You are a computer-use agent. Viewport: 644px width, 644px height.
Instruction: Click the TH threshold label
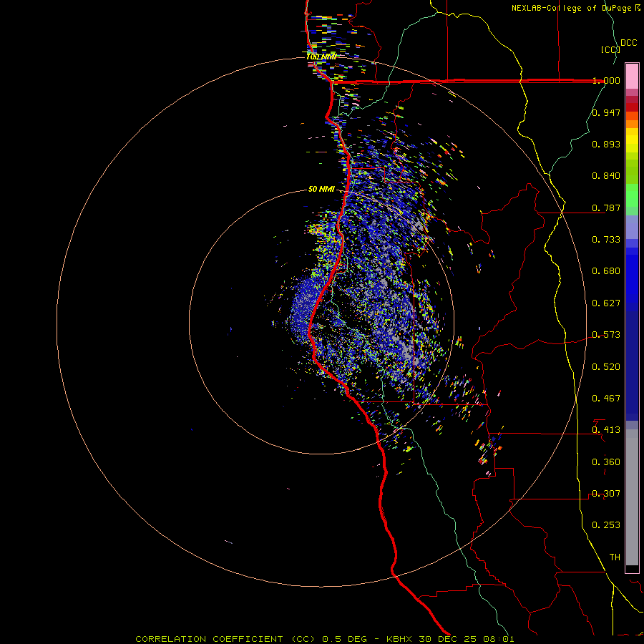615,557
